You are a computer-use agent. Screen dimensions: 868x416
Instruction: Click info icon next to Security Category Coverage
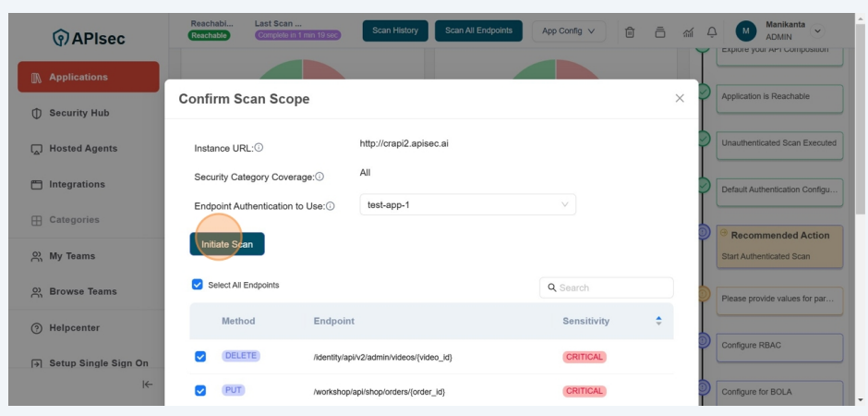[319, 177]
